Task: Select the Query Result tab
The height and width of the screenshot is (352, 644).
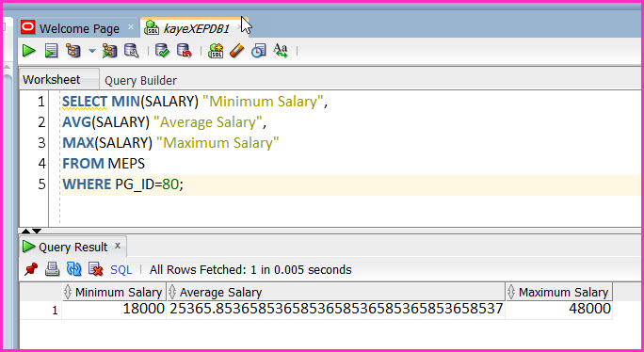Action: 72,248
